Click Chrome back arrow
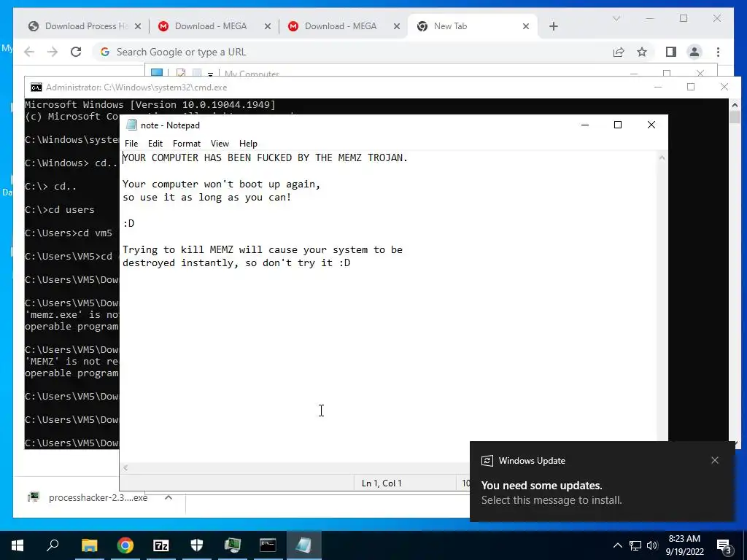This screenshot has height=560, width=747. pos(29,52)
